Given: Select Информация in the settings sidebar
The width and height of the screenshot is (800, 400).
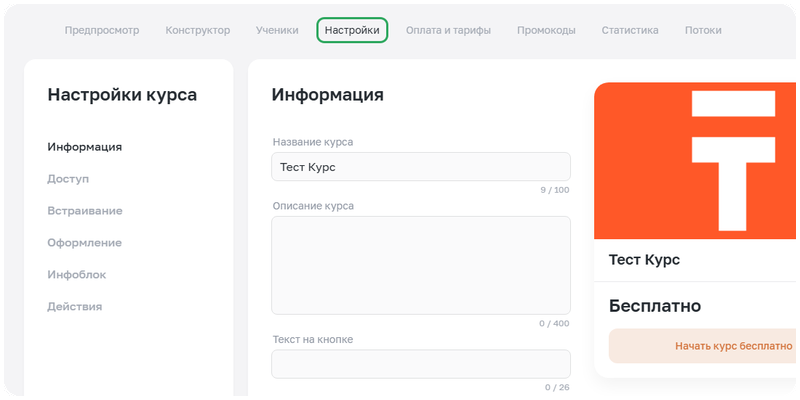Looking at the screenshot, I should 85,147.
